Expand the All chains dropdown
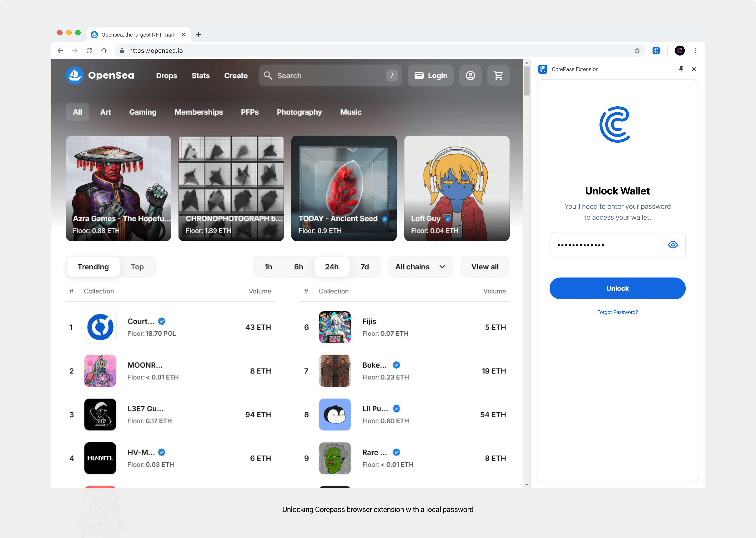756x538 pixels. pos(420,267)
